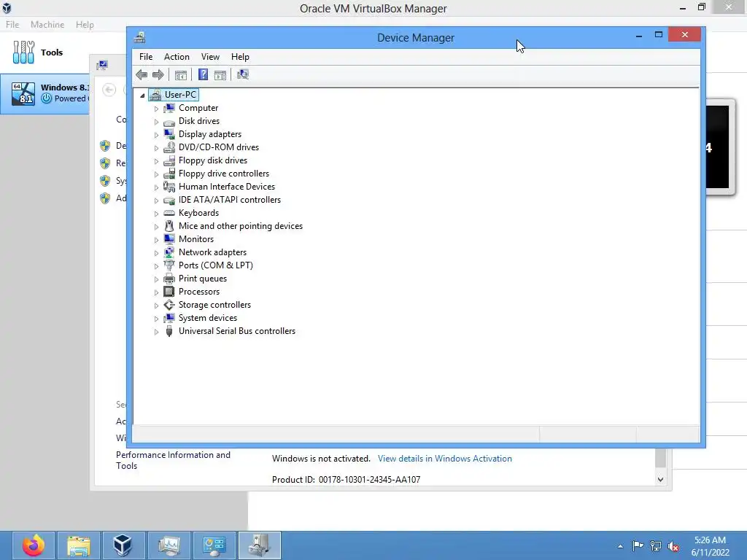The image size is (747, 560).
Task: Open the Machine menu in VirtualBox Manager
Action: 47,24
